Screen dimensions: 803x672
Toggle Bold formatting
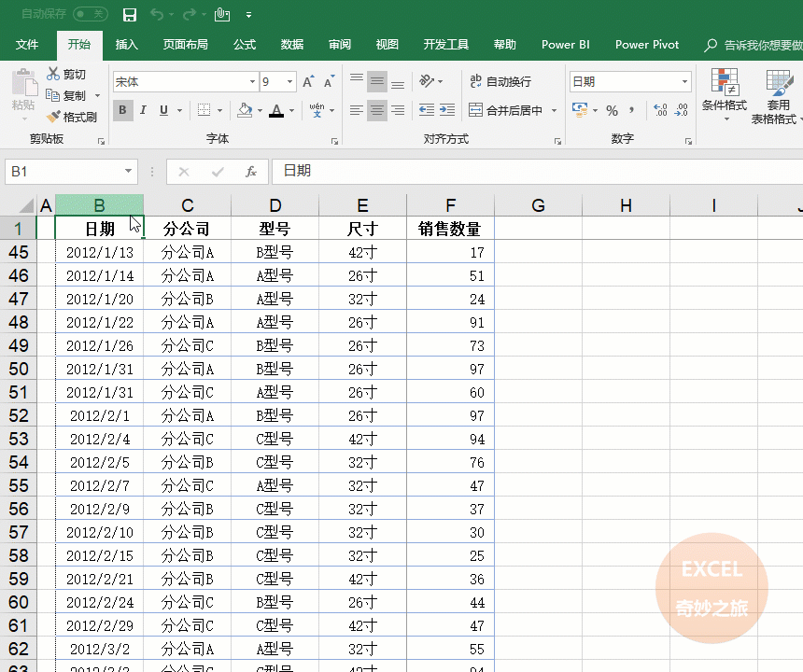(122, 110)
